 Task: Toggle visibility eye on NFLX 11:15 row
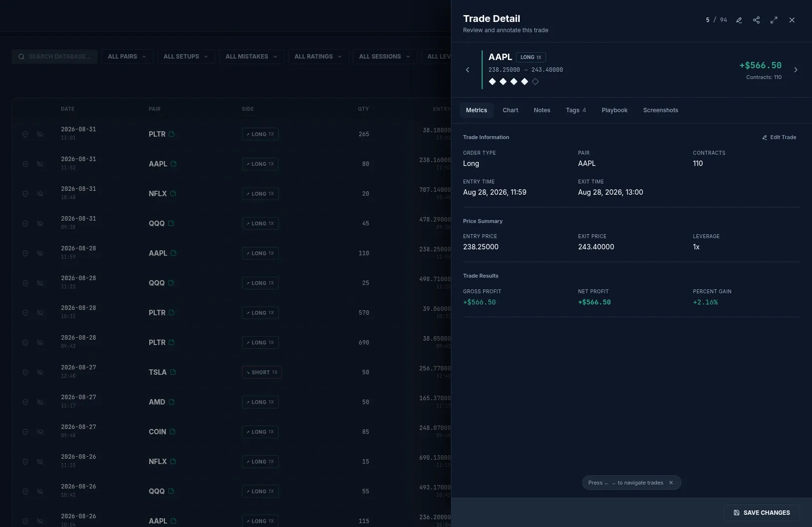(40, 462)
